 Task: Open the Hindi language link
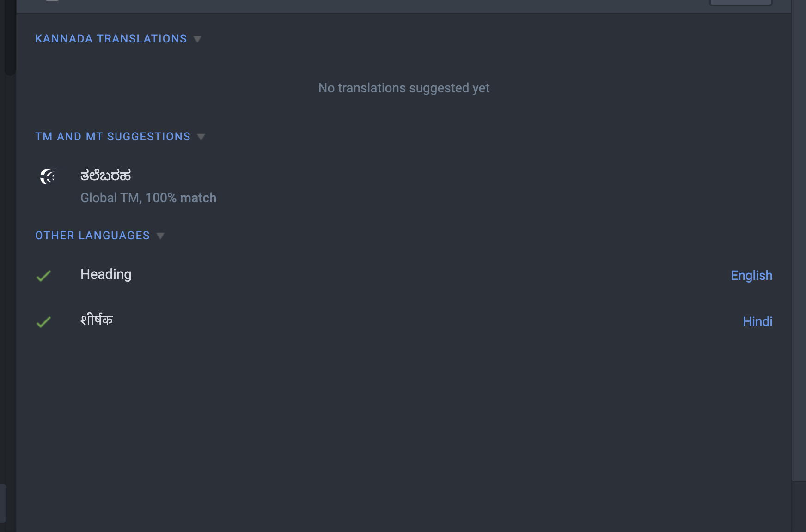[757, 321]
